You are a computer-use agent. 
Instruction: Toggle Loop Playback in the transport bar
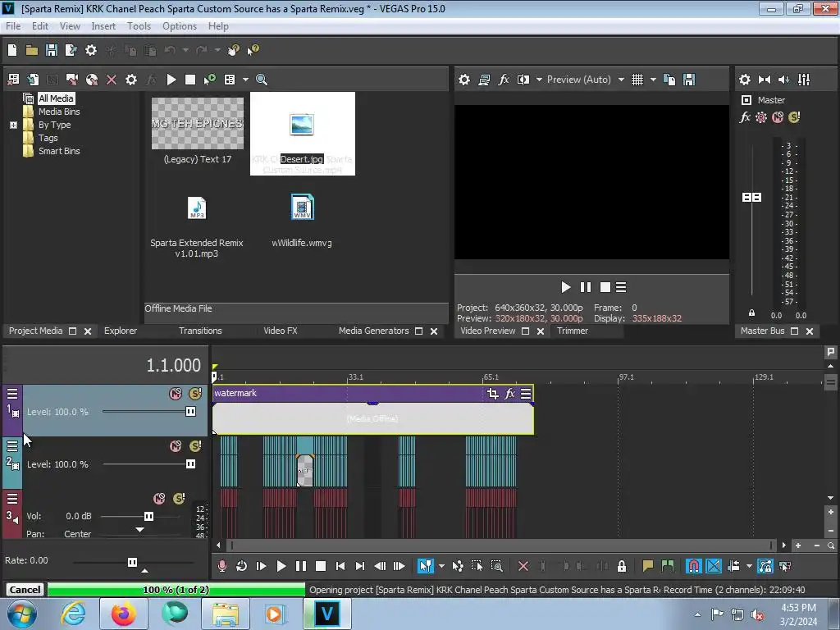[242, 566]
